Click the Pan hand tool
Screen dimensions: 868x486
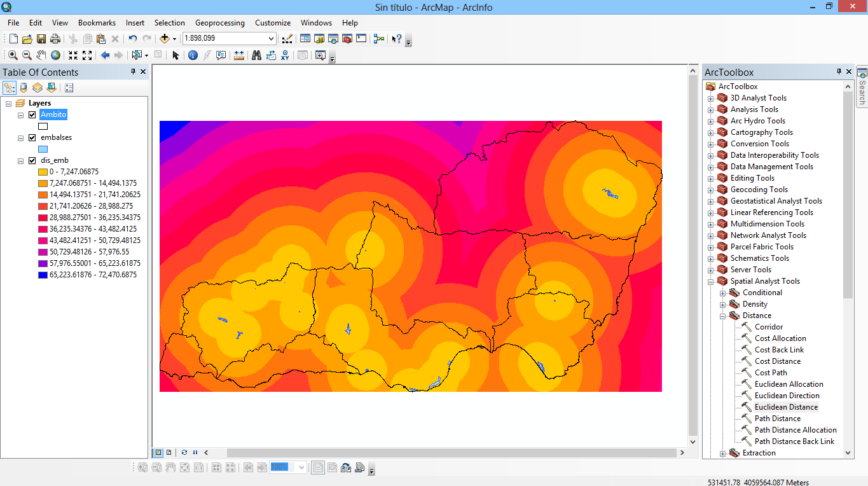41,55
